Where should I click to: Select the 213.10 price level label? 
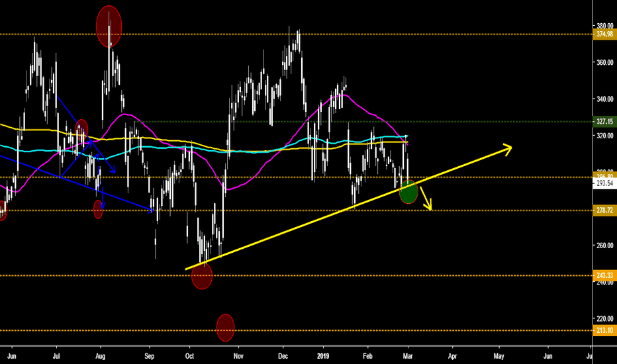tap(604, 330)
